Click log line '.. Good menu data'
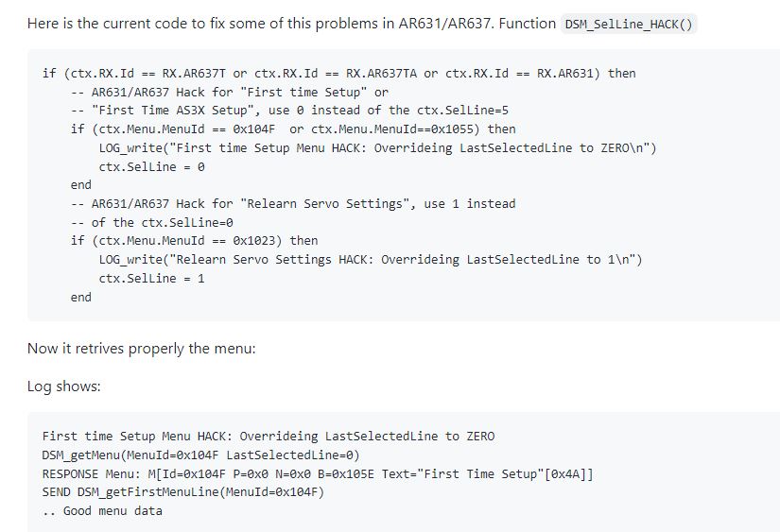 tap(102, 511)
